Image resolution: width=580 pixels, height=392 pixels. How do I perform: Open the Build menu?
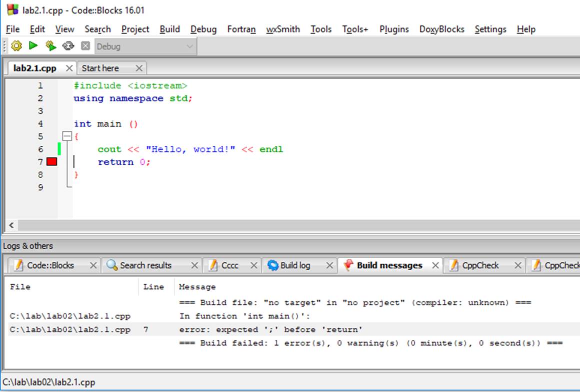(x=170, y=29)
